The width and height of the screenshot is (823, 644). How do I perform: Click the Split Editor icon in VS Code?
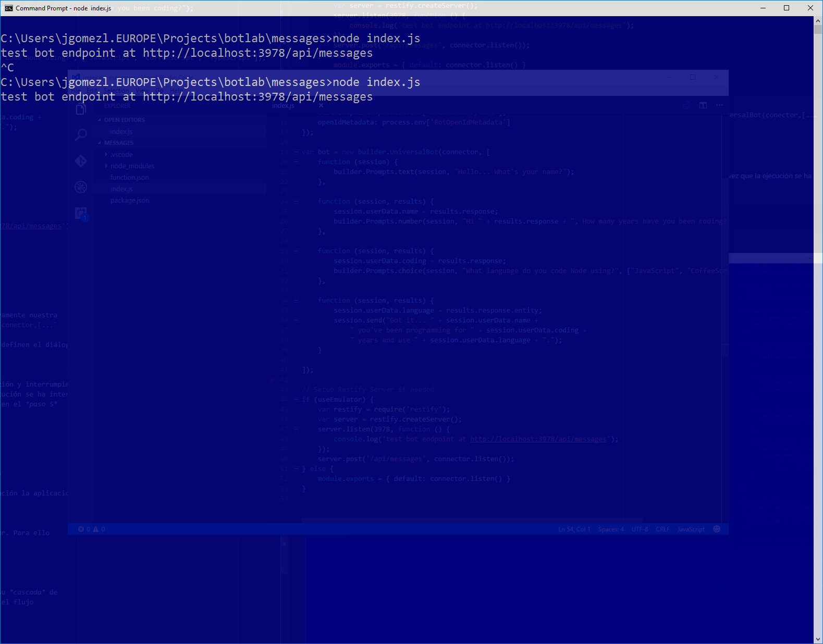(x=703, y=105)
